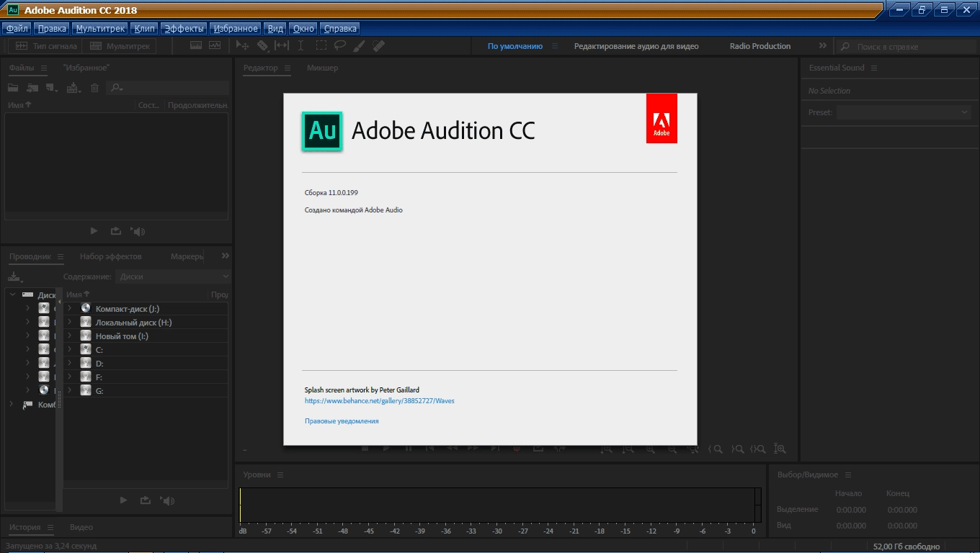This screenshot has height=553, width=980.
Task: Show hidden tabs next to Маркеры
Action: (226, 256)
